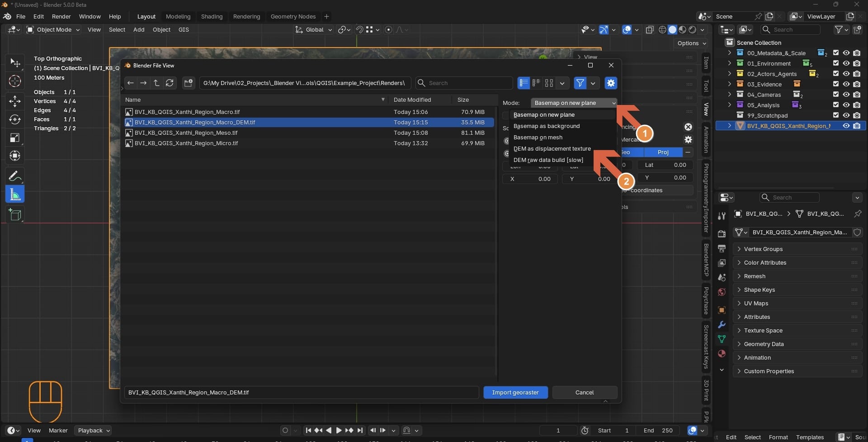The width and height of the screenshot is (868, 442).
Task: Switch file browser to thumbnail display
Action: (549, 83)
